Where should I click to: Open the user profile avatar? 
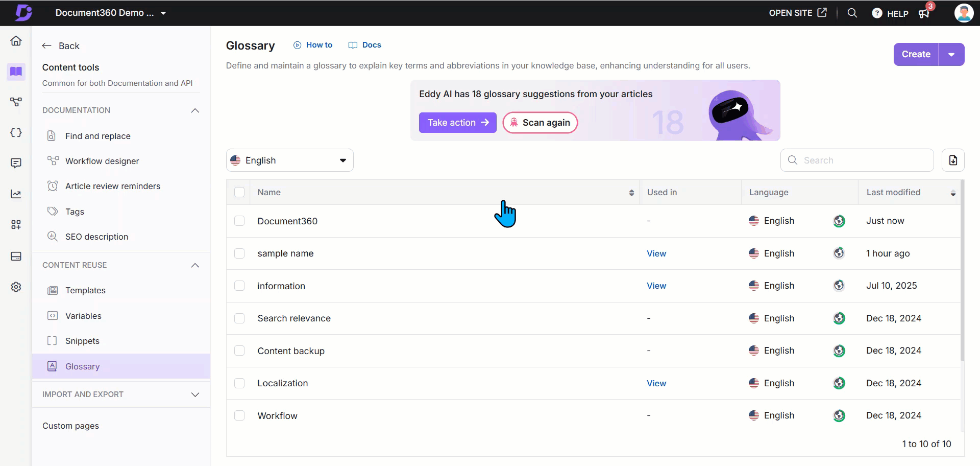[964, 13]
